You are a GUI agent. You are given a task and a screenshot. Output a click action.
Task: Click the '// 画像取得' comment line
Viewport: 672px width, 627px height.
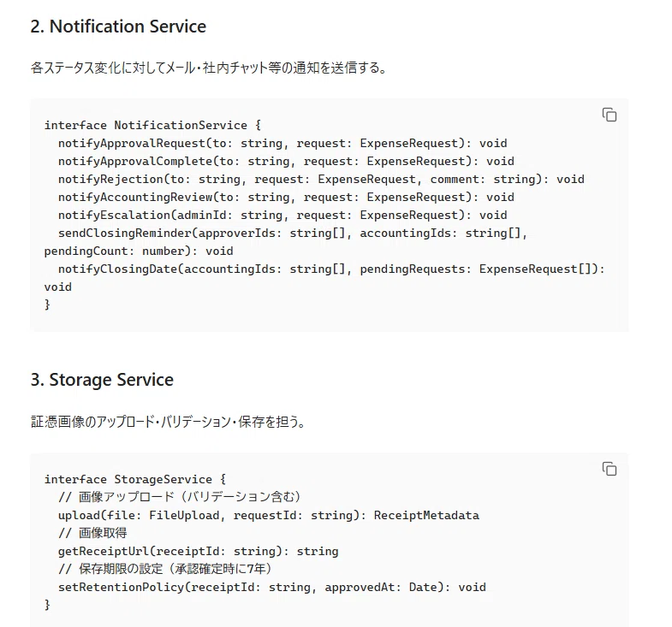pyautogui.click(x=92, y=533)
